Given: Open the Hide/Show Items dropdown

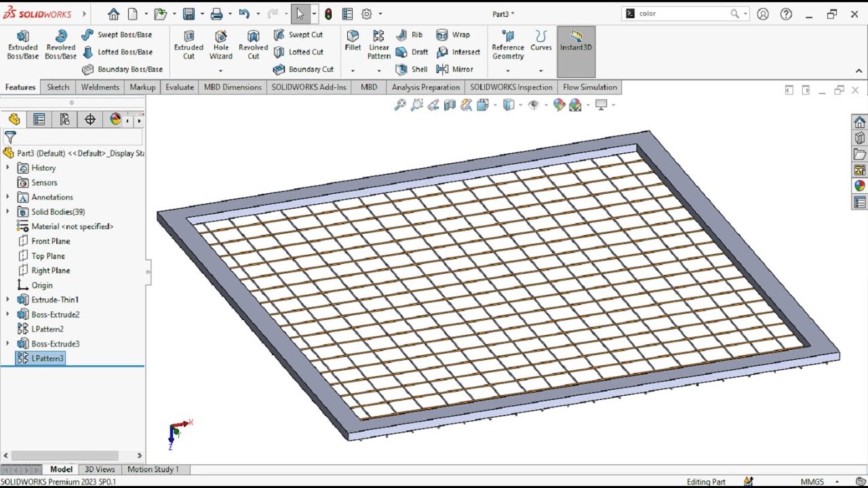Looking at the screenshot, I should coord(545,105).
